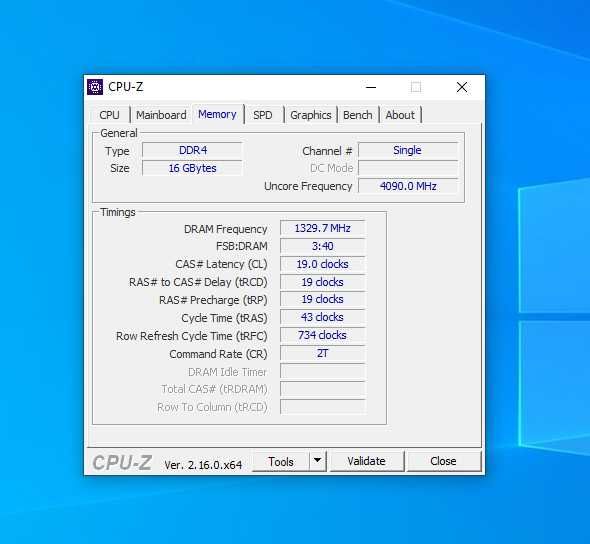Click the Command Rate (CR) label
590x544 pixels.
point(218,354)
